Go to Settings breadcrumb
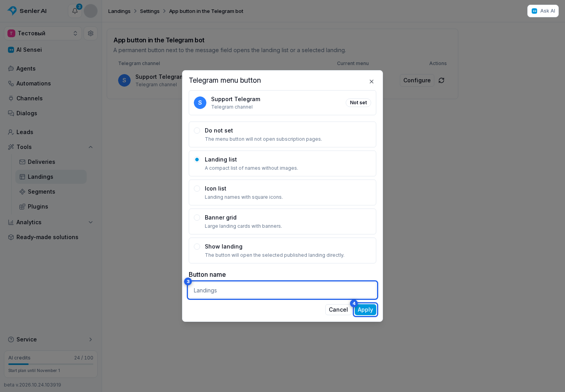 point(150,11)
